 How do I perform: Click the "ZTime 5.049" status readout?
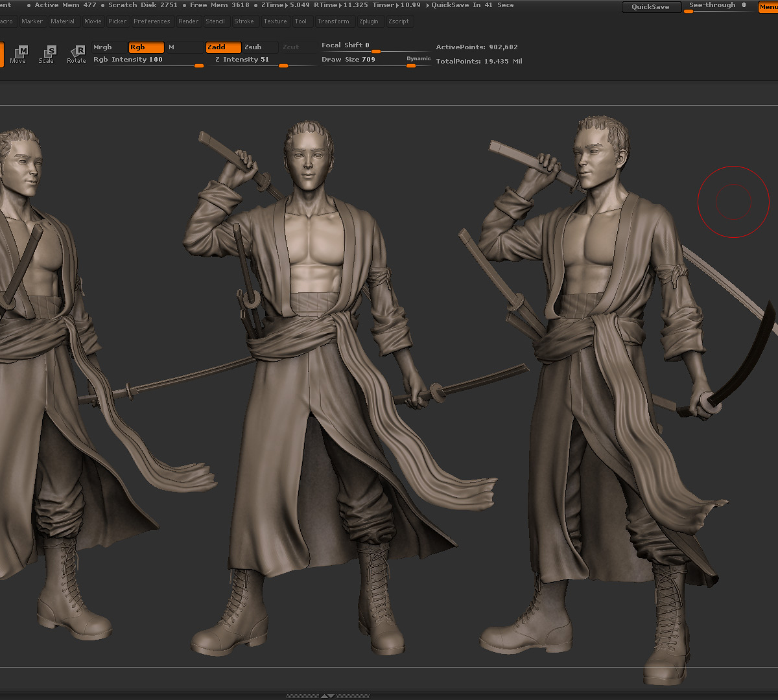285,5
